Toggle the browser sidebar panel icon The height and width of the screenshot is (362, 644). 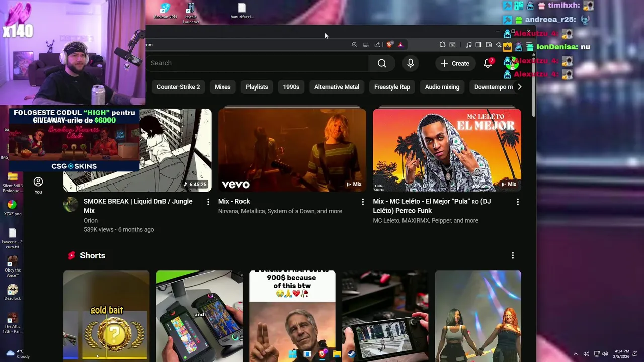click(478, 45)
